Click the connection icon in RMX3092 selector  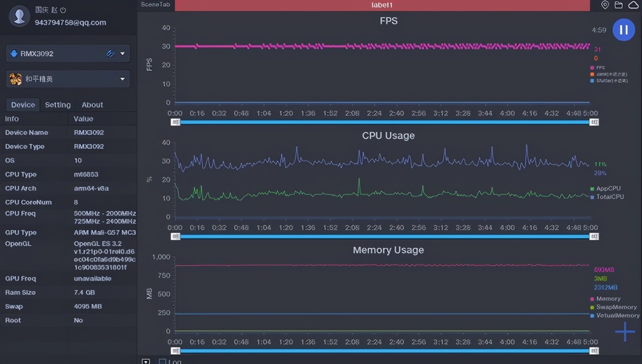click(110, 54)
